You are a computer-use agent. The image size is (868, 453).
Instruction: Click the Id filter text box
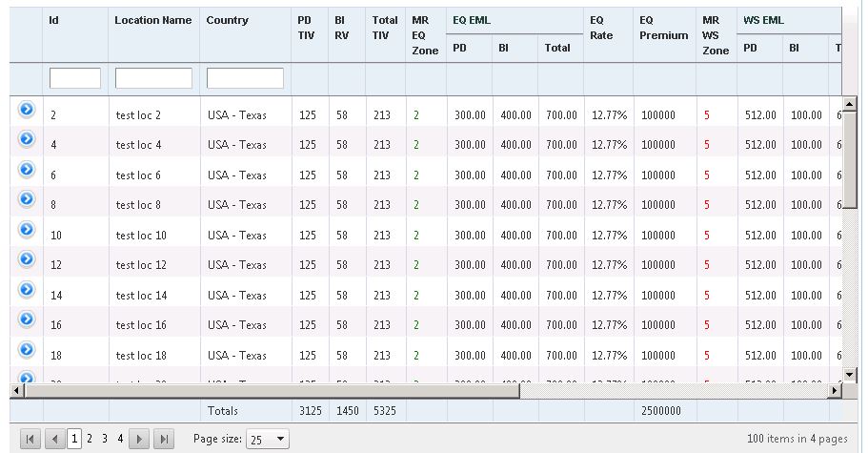click(x=75, y=78)
